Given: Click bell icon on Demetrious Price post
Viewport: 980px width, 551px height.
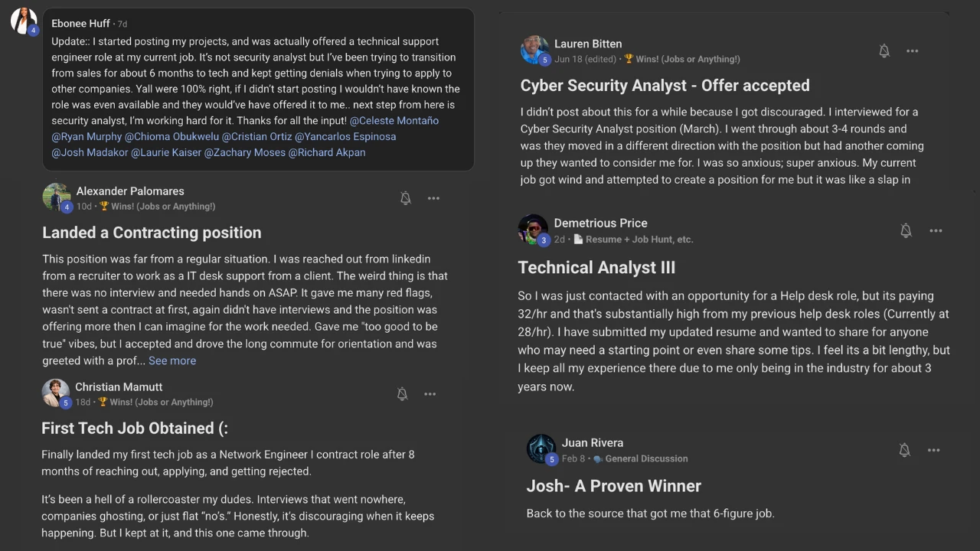Looking at the screenshot, I should 906,230.
